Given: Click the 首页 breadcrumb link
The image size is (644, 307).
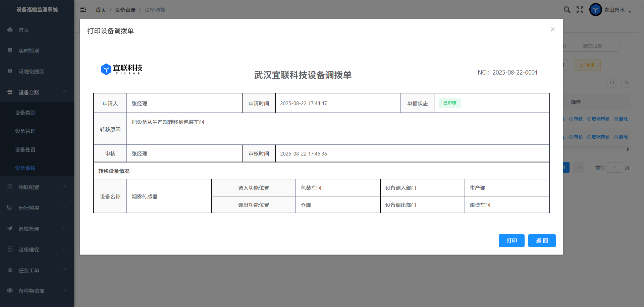Looking at the screenshot, I should (x=101, y=10).
